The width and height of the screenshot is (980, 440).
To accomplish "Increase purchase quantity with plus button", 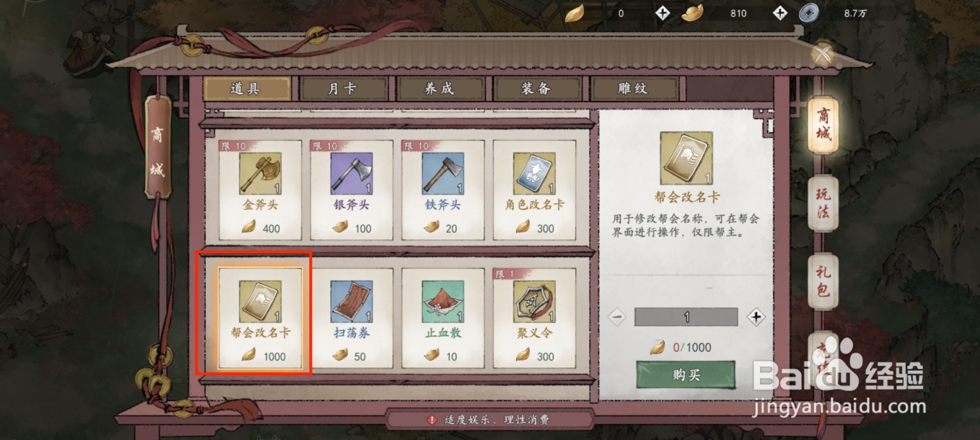I will [x=756, y=317].
